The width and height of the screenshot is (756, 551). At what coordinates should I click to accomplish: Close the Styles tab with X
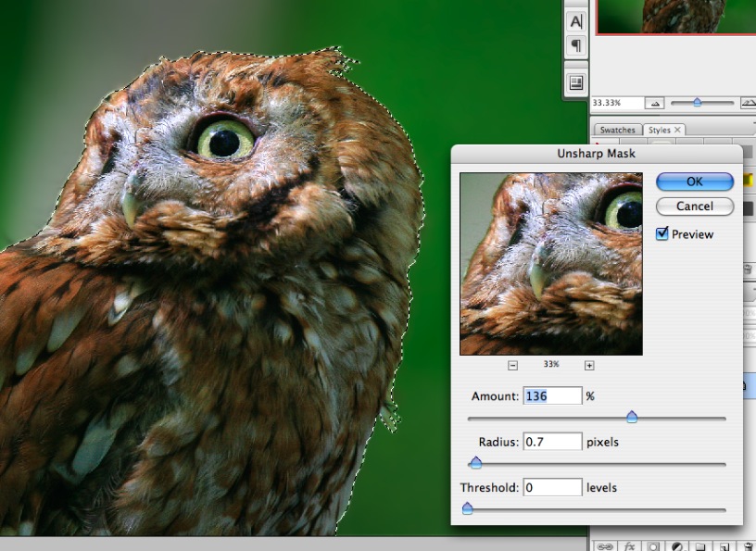tap(677, 130)
